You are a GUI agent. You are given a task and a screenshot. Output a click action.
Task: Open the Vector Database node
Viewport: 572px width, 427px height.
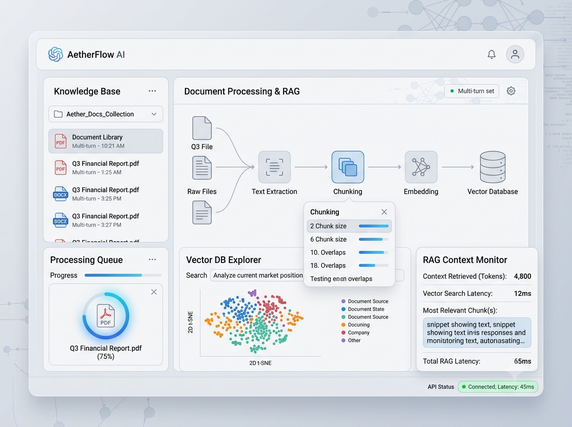(x=492, y=167)
